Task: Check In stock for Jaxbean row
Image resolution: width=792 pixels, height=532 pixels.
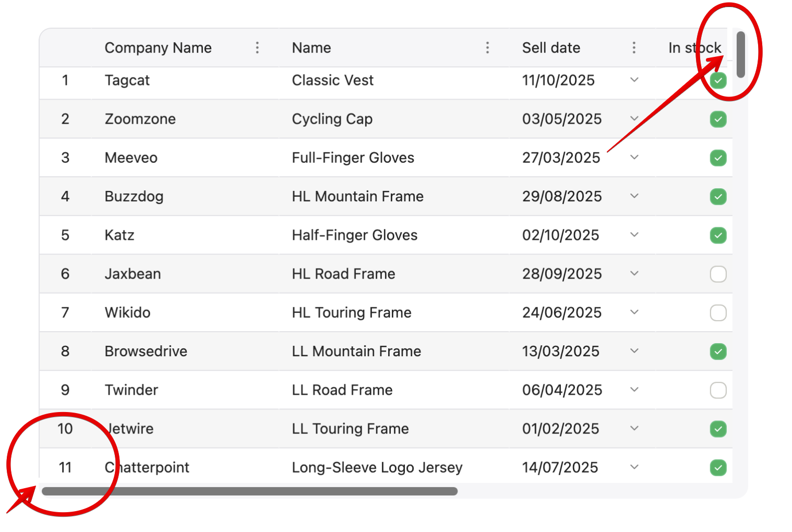Action: point(718,274)
